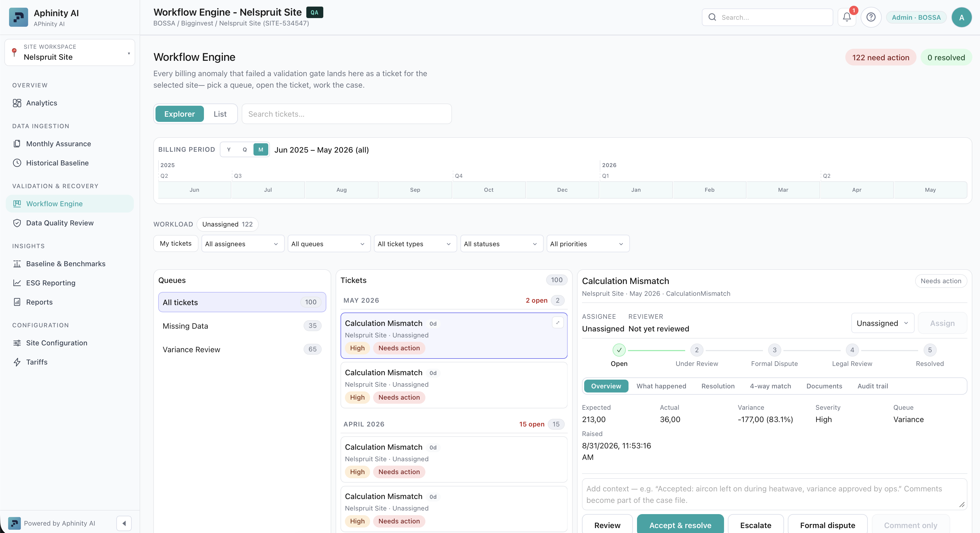This screenshot has height=533, width=980.
Task: Click the Reports icon in sidebar
Action: pos(17,302)
